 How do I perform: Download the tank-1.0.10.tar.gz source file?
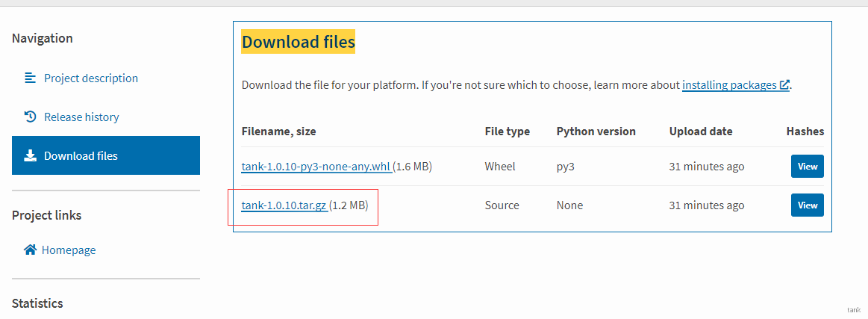(284, 205)
